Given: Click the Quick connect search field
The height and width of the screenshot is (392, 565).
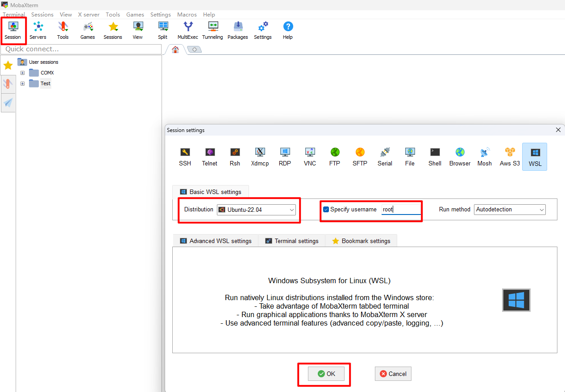Looking at the screenshot, I should coord(81,49).
